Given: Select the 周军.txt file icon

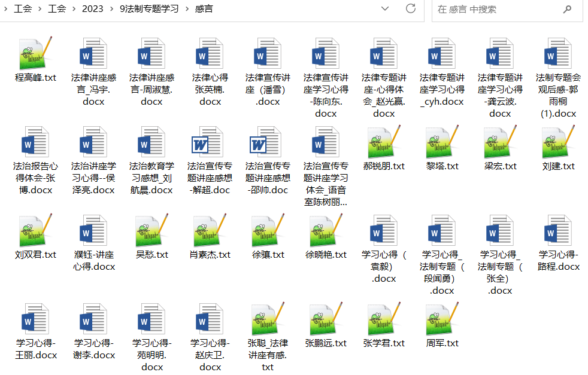Looking at the screenshot, I should [442, 319].
